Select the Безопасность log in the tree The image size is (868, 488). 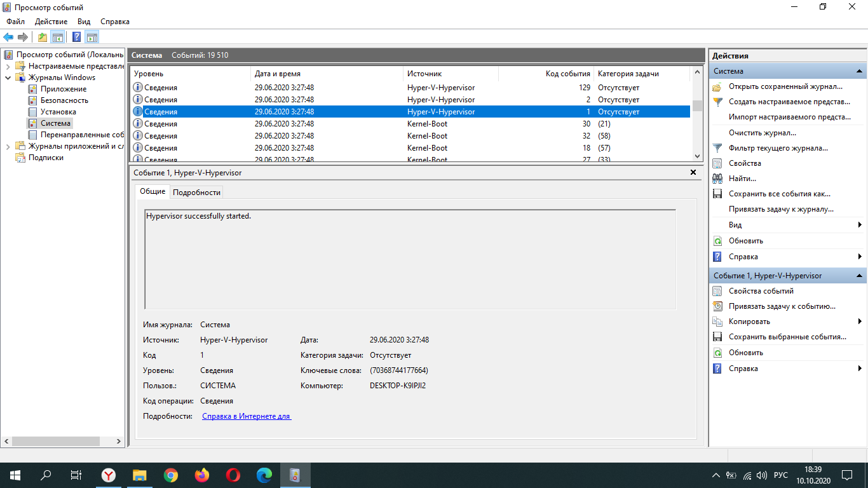tap(65, 100)
